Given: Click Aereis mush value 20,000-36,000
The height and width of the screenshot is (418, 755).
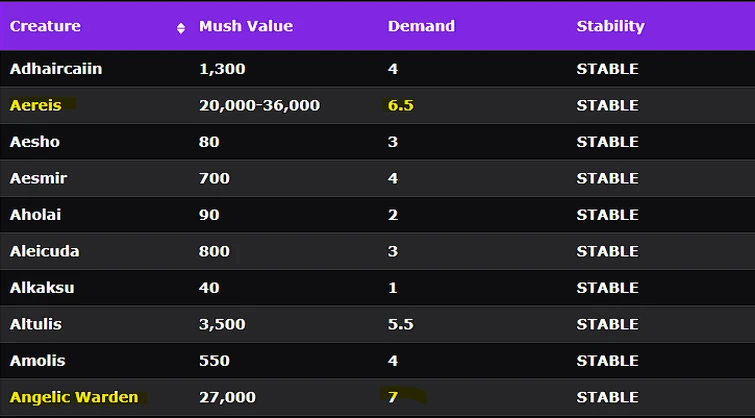Looking at the screenshot, I should click(259, 105).
